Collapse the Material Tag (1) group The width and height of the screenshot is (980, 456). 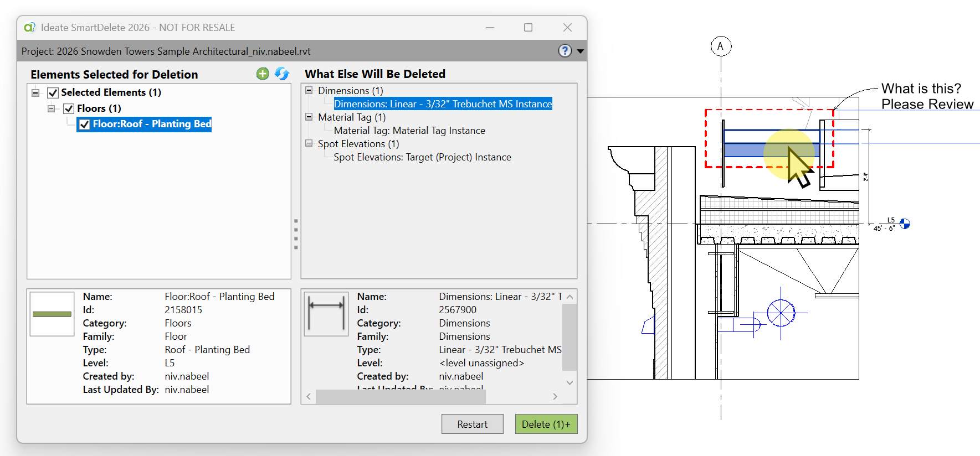point(309,117)
